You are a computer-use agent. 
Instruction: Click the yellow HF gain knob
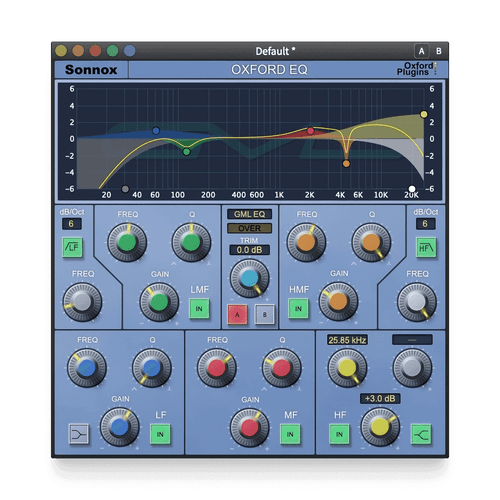coord(380,427)
